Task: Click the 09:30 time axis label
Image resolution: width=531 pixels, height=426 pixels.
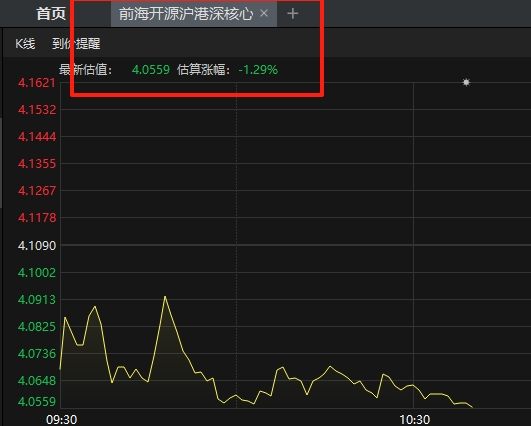Action: point(62,420)
